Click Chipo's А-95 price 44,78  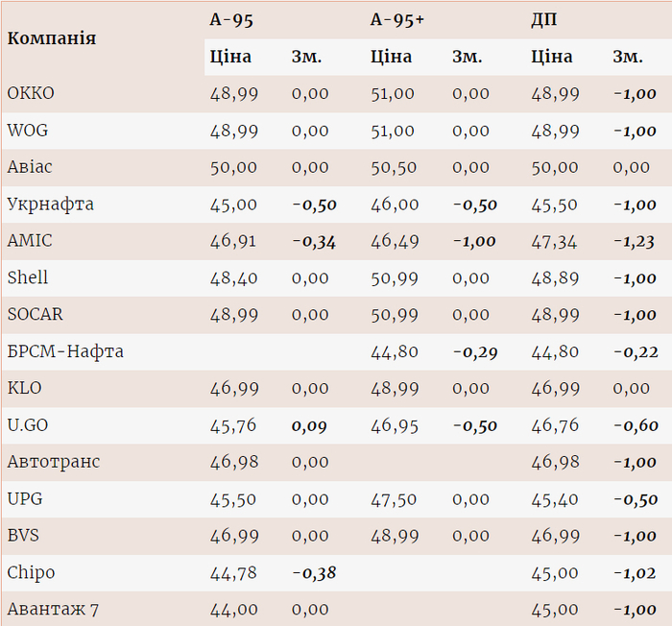233,573
